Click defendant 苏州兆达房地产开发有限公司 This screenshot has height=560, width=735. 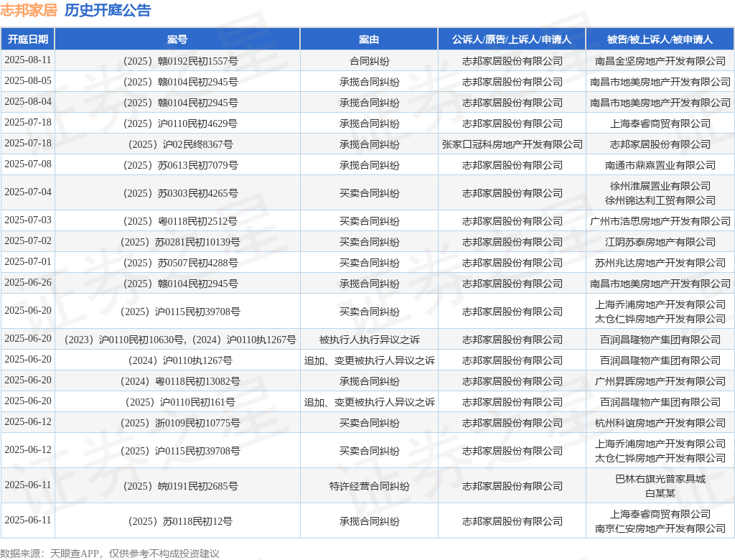[x=660, y=263]
